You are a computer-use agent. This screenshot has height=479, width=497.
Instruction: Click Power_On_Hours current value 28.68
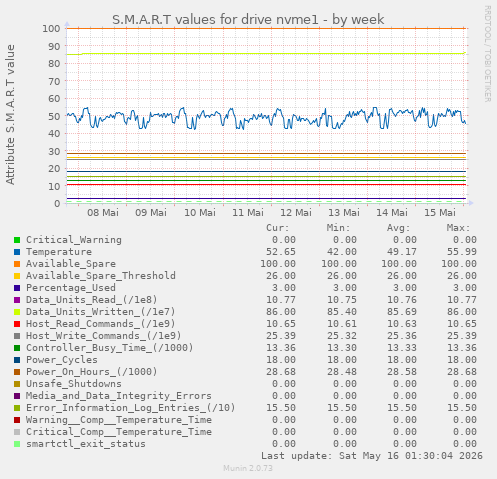281,372
